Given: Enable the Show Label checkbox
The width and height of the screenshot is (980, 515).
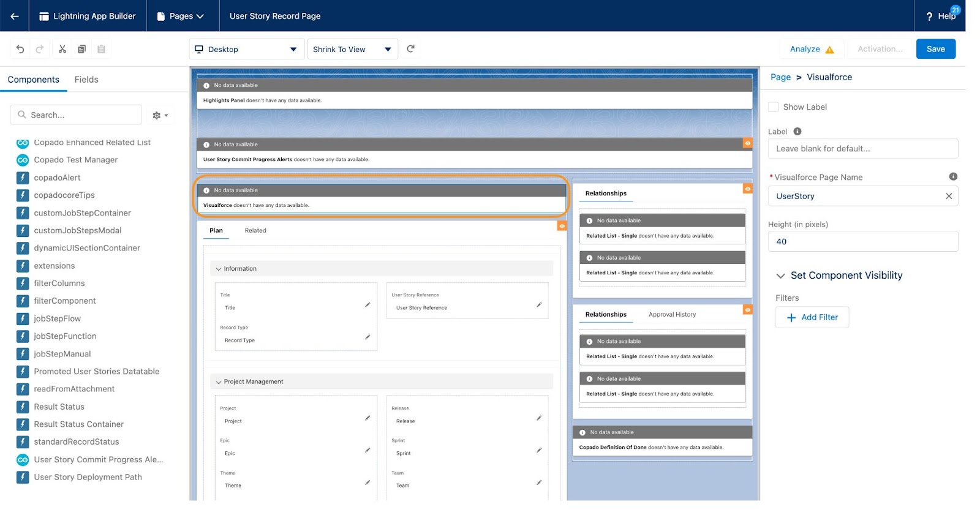Looking at the screenshot, I should click(x=774, y=107).
